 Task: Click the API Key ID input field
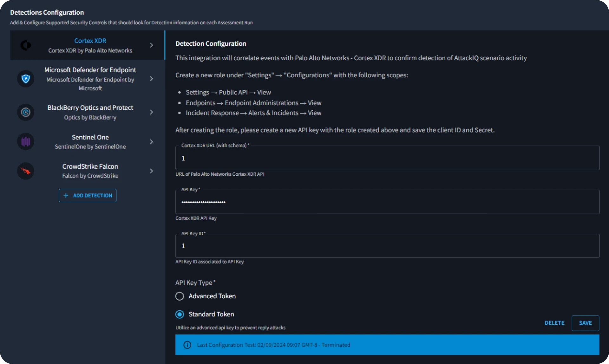pyautogui.click(x=387, y=246)
